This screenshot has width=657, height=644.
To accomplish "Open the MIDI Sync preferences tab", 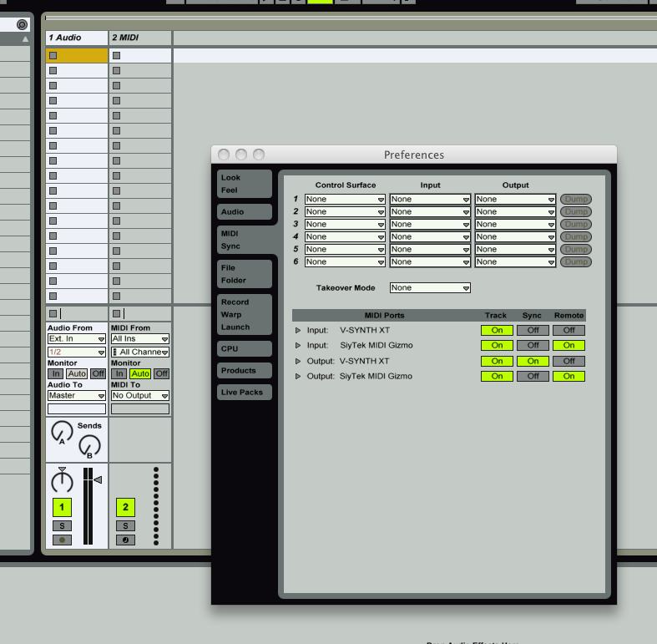I will click(x=245, y=240).
